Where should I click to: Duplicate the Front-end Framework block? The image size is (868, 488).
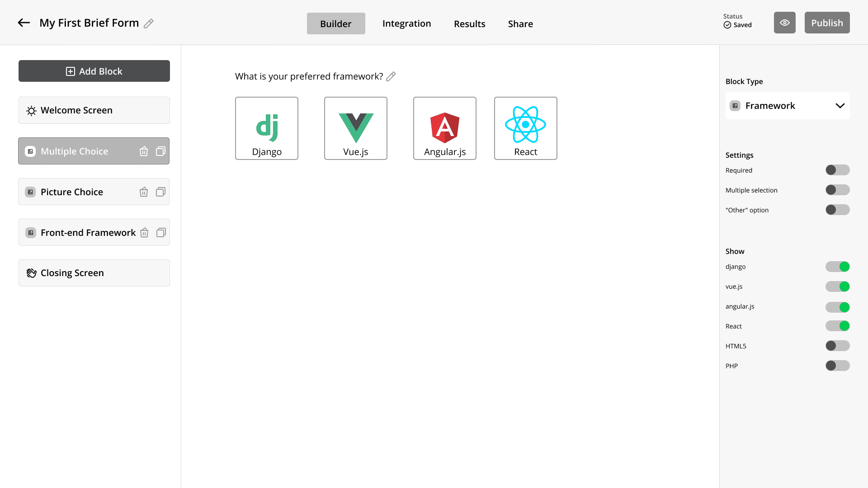tap(161, 233)
